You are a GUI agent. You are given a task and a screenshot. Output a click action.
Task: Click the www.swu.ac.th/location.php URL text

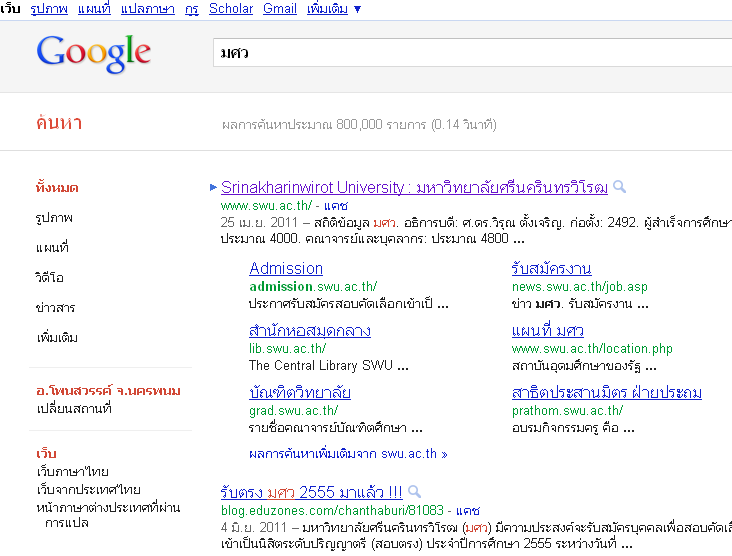coord(592,348)
